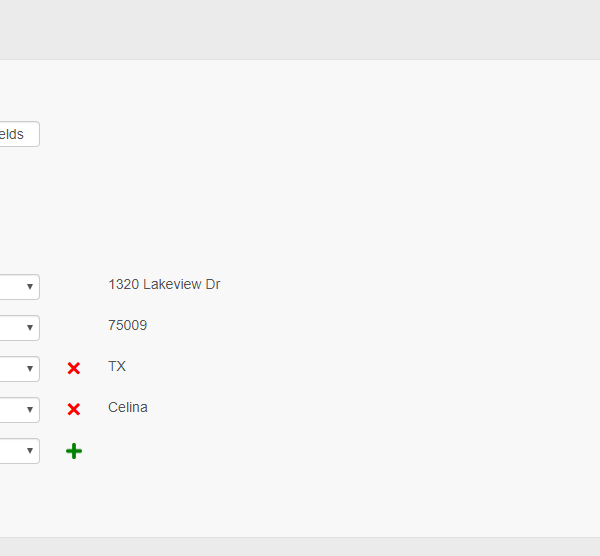
Task: Click the Celina city value
Action: (128, 408)
